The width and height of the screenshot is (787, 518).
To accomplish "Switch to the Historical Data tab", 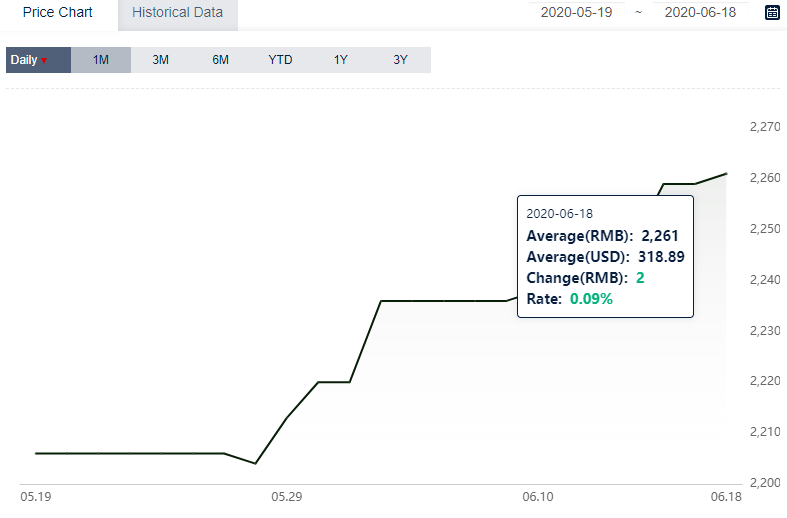I will (178, 13).
